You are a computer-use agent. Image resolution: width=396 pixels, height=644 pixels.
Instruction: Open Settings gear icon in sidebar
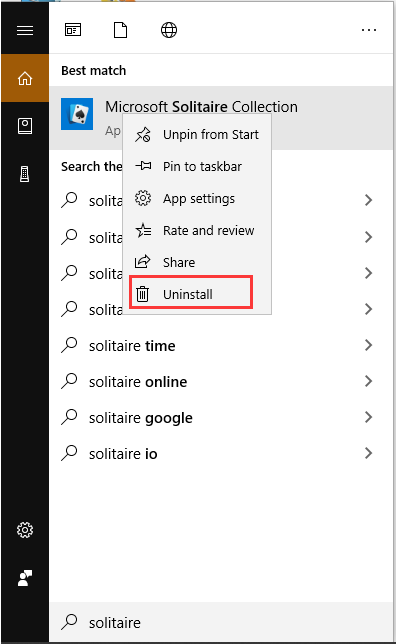point(25,530)
